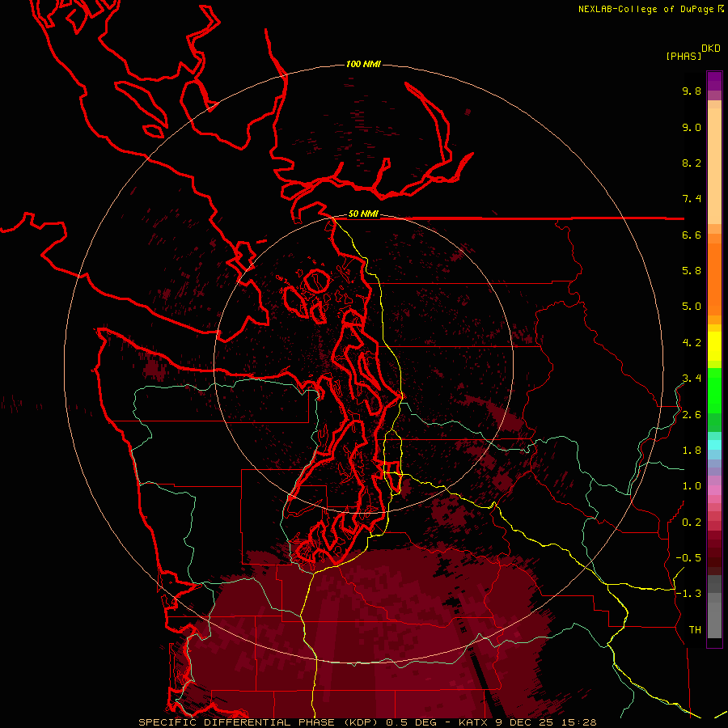The width and height of the screenshot is (728, 728).
Task: Select the 3.4 legend value
Action: (x=692, y=379)
